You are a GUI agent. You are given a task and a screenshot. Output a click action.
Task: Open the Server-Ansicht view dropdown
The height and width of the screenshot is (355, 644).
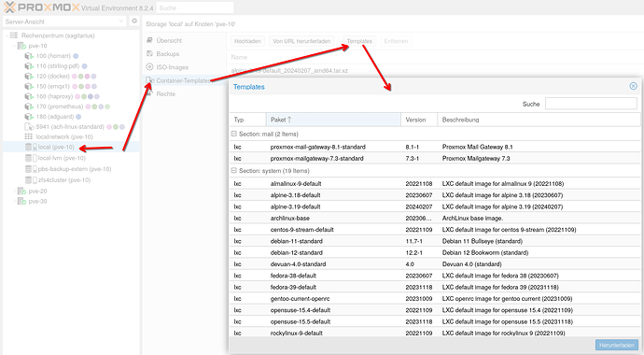(121, 21)
